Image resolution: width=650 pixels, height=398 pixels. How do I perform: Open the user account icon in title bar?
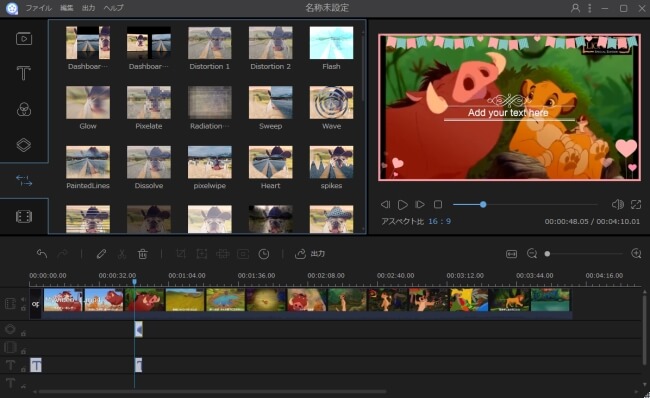tap(575, 8)
